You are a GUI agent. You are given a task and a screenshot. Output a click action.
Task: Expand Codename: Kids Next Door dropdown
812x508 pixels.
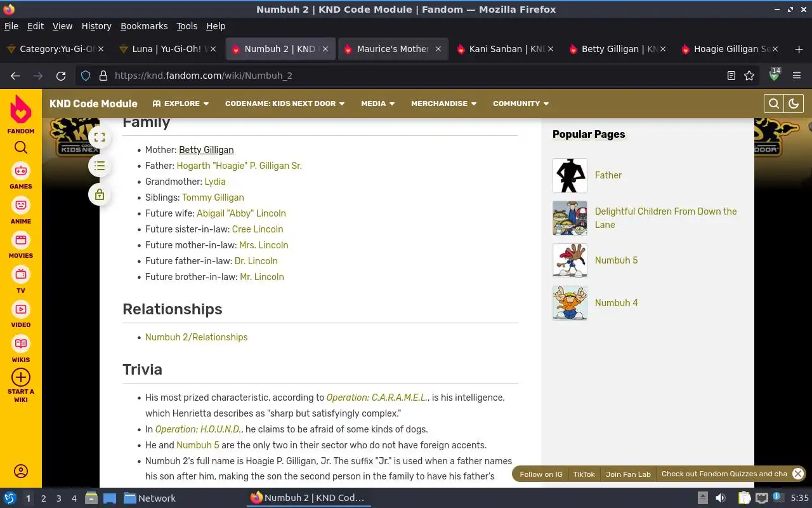tap(285, 104)
